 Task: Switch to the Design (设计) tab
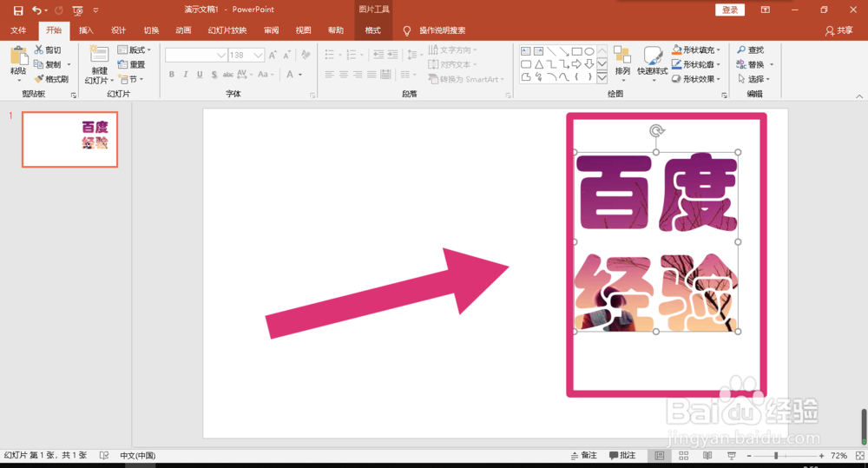point(118,30)
